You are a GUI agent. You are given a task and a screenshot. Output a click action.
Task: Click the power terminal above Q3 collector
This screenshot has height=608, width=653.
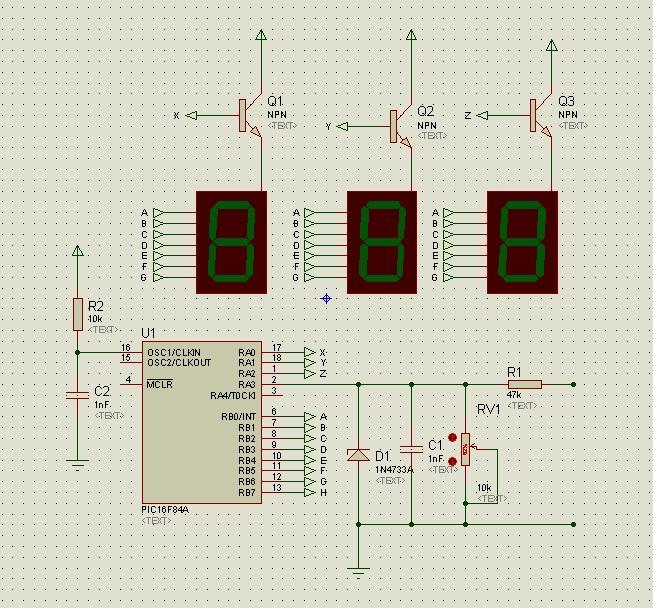551,45
